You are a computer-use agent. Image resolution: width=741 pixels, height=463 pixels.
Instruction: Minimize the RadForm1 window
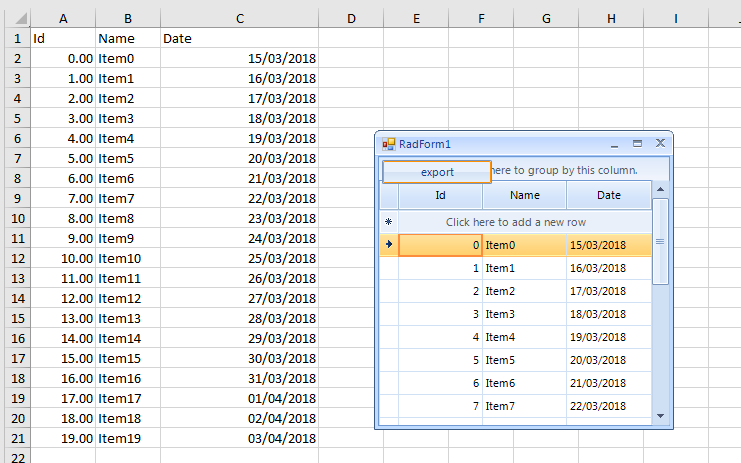click(x=616, y=144)
